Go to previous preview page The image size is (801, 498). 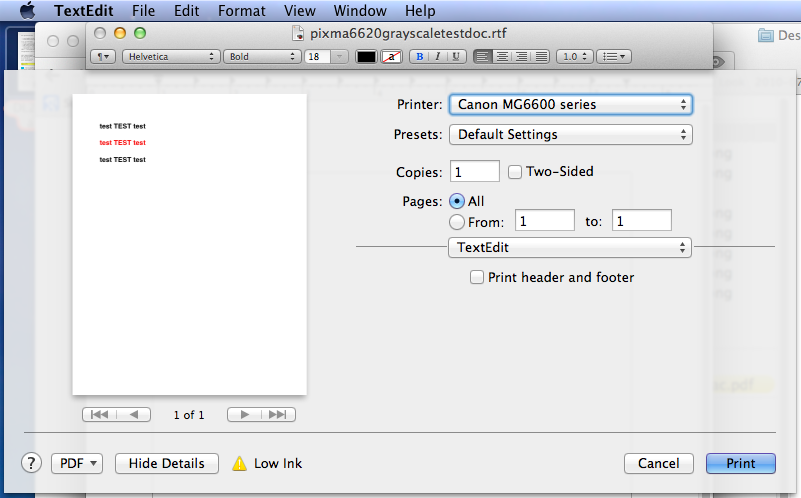pyautogui.click(x=134, y=414)
